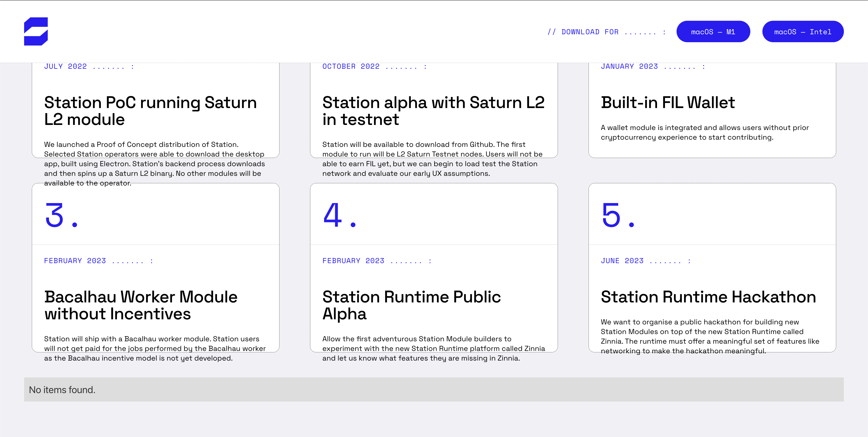Download the macOS – Intel build
Image resolution: width=868 pixels, height=437 pixels.
coord(803,32)
